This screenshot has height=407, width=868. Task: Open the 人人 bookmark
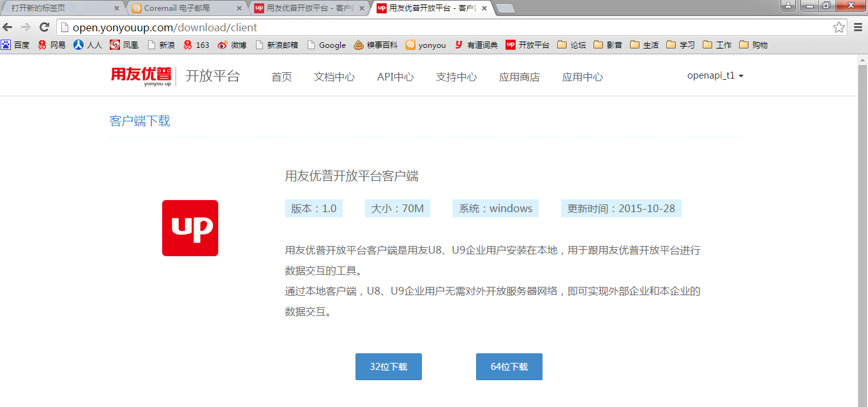point(87,45)
